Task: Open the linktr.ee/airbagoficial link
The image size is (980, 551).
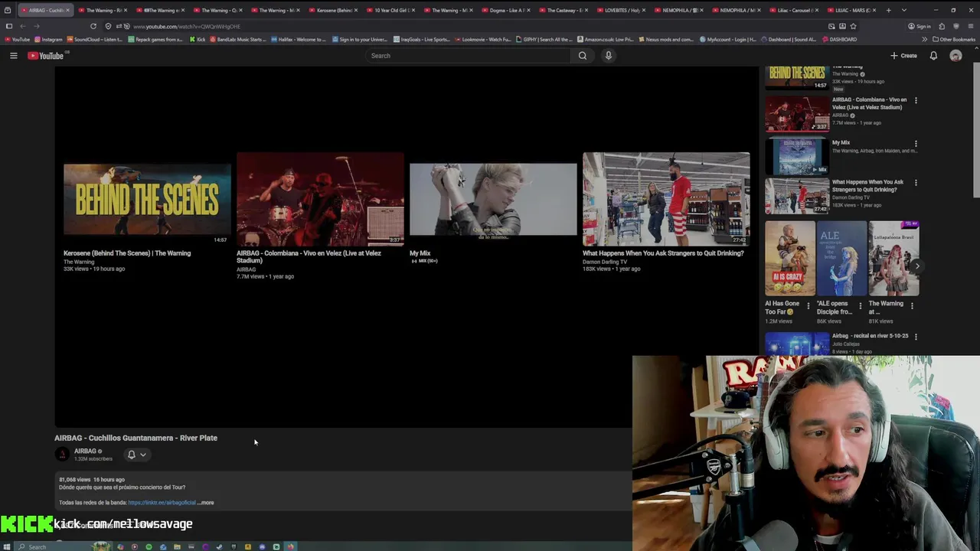Action: tap(162, 503)
